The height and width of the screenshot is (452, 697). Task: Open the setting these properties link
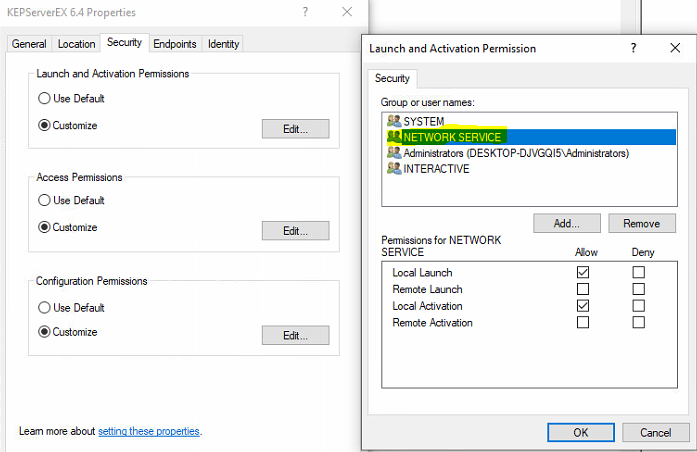pos(149,431)
